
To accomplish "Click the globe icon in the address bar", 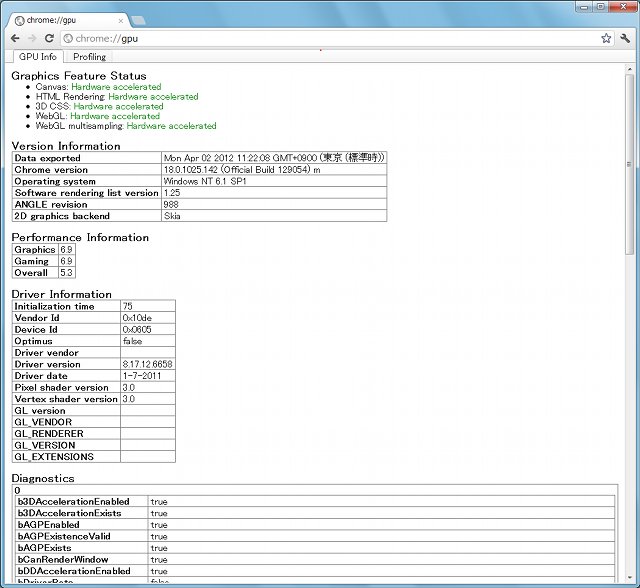I will 68,38.
